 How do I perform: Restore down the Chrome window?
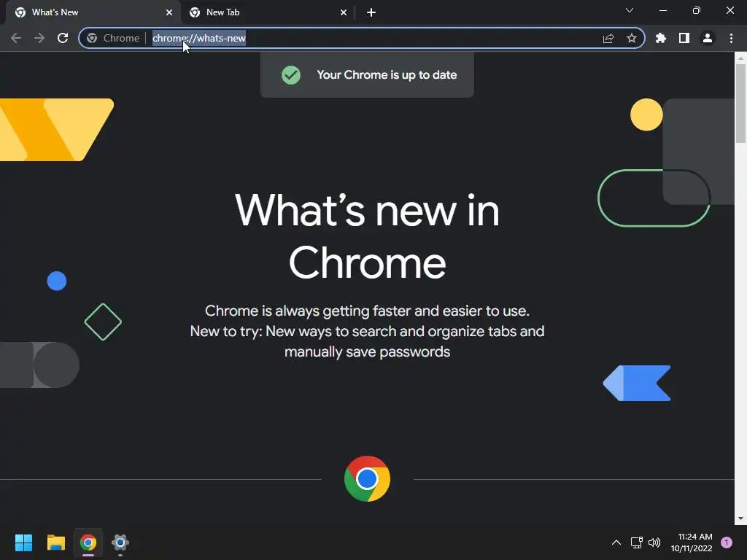point(697,10)
